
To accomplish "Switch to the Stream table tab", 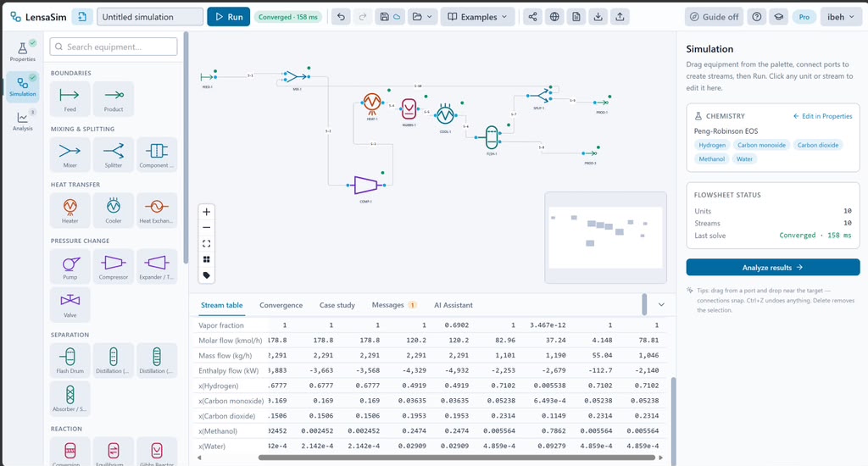I will click(x=221, y=305).
